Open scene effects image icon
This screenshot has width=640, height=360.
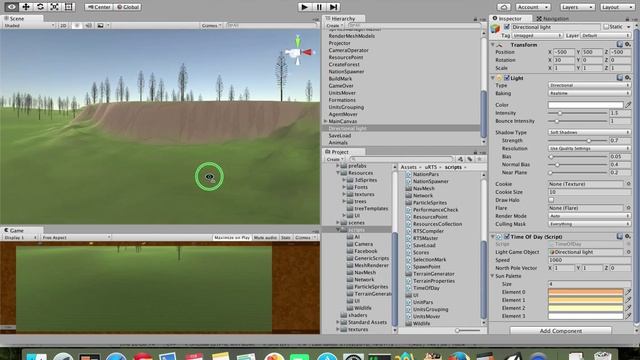tap(100, 25)
